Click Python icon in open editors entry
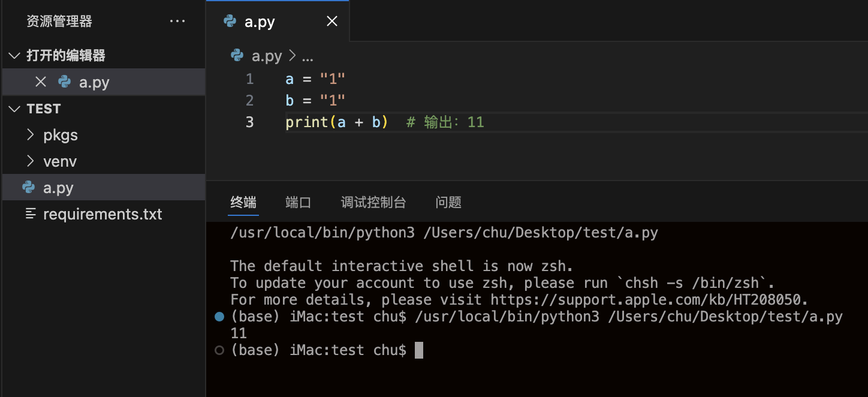Viewport: 868px width, 397px height. pos(64,82)
